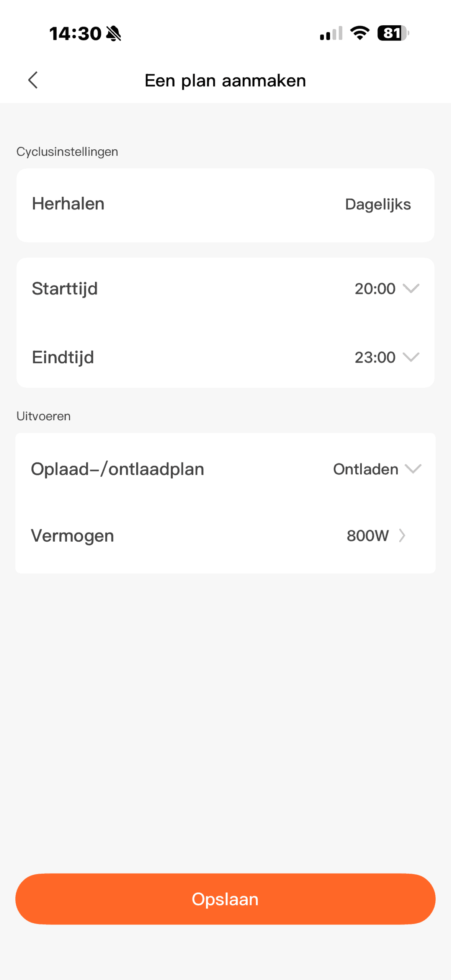Tap the status bar clock 14:30
Viewport: 451px width, 980px height.
75,34
